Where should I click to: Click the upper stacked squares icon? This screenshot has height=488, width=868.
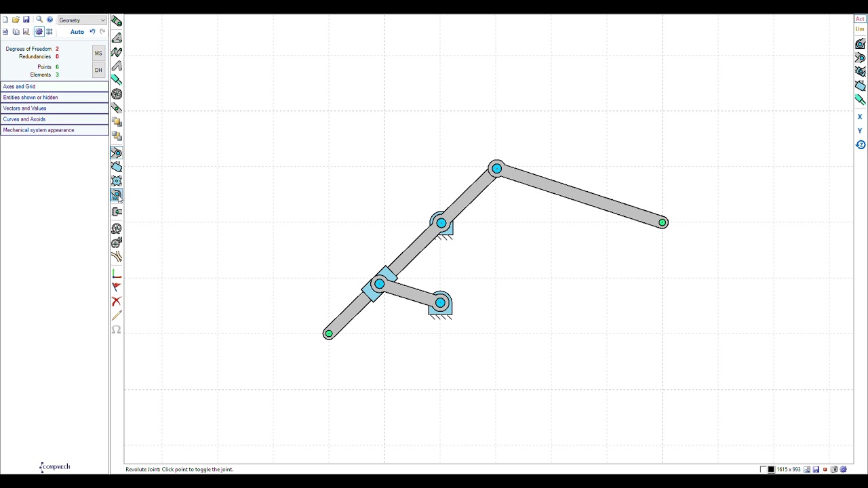coord(117,122)
